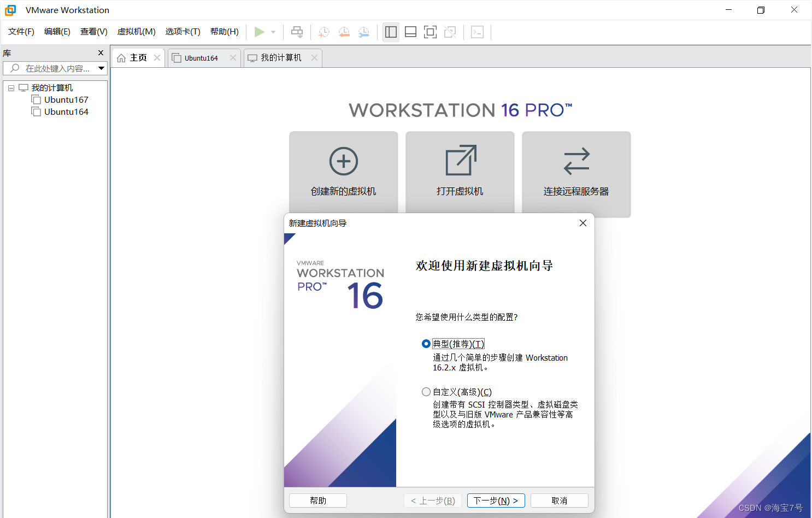
Task: Click the 取消 button in the wizard
Action: click(560, 501)
